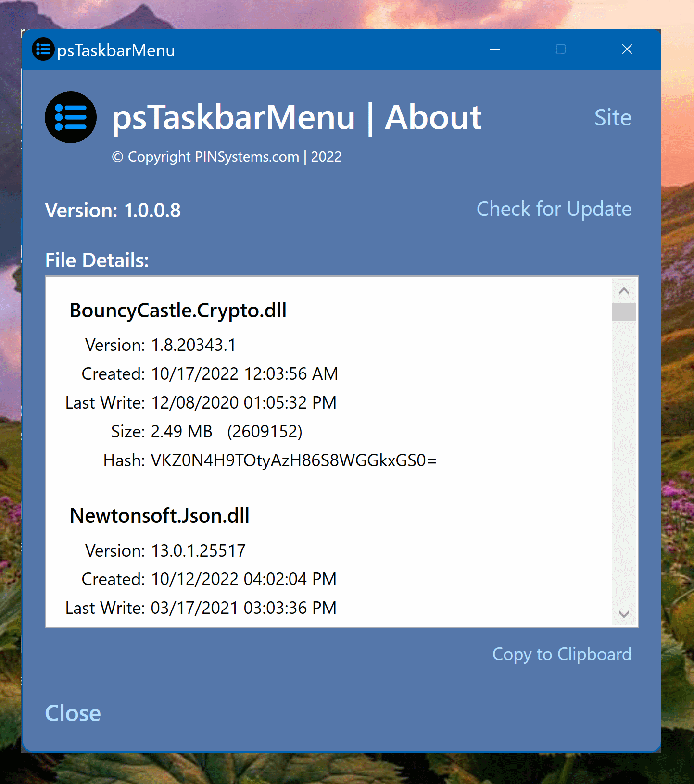Click the psTaskbarMenu | About heading
Viewport: 694px width, 784px height.
(x=297, y=118)
